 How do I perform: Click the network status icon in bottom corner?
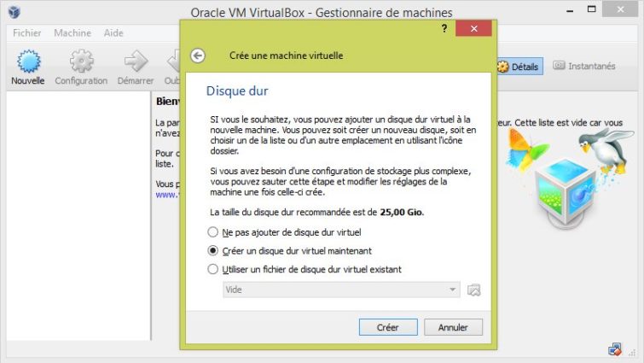click(x=615, y=350)
